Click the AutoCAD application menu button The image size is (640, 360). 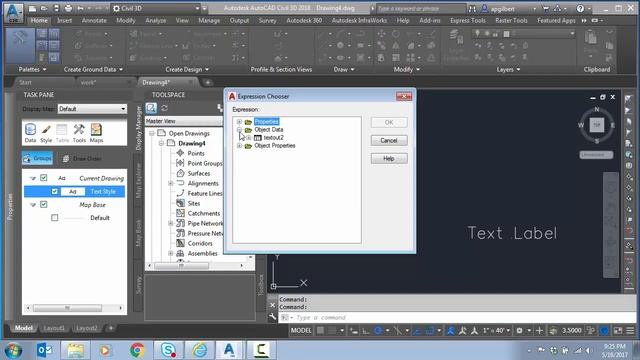coord(13,12)
